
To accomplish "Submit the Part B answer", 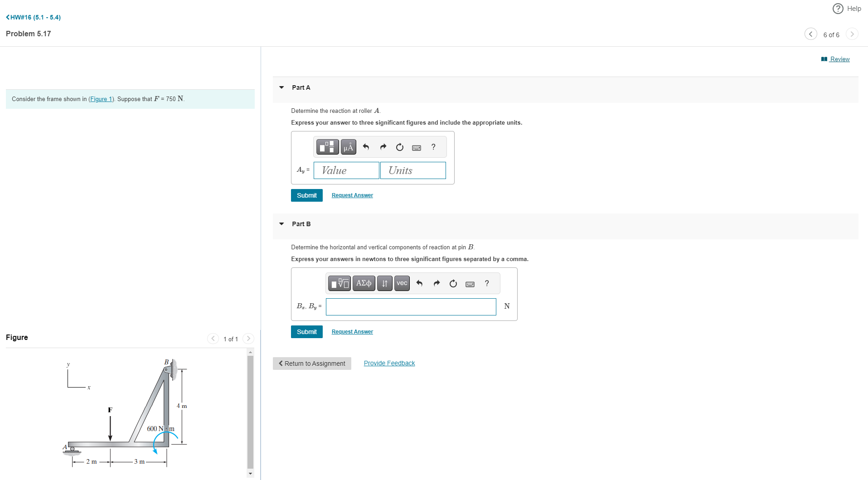I will (x=307, y=332).
